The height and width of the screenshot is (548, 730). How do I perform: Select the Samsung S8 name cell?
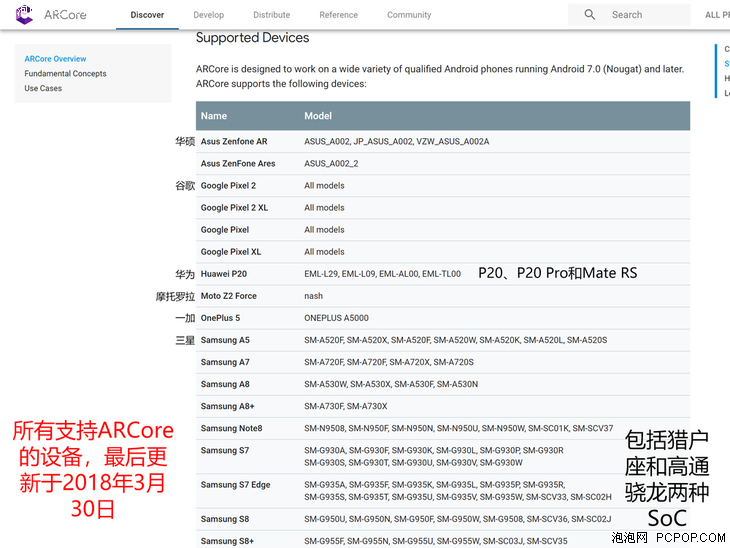point(224,519)
